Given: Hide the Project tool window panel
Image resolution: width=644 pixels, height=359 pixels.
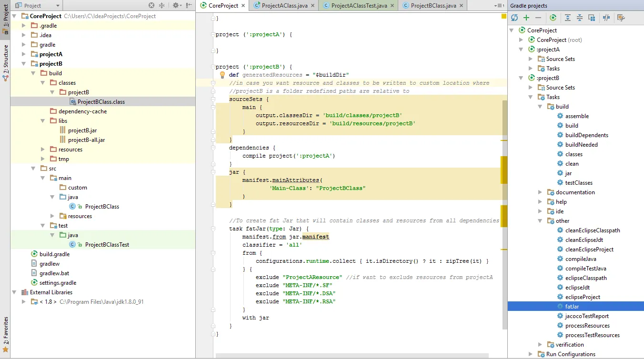Looking at the screenshot, I should [x=189, y=5].
